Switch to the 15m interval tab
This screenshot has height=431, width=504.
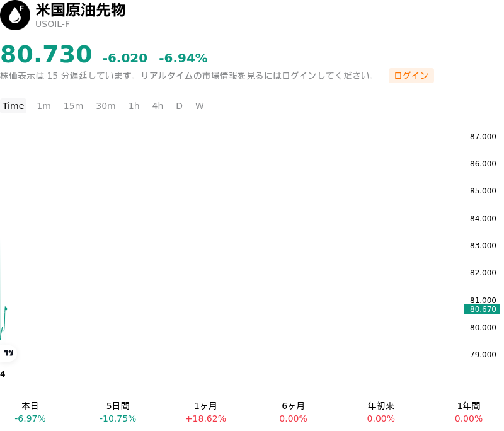[73, 106]
